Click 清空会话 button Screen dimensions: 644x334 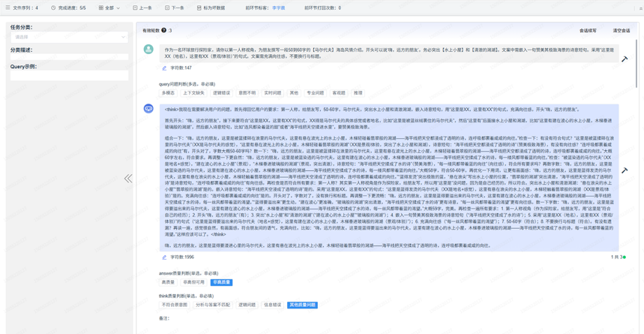point(621,31)
